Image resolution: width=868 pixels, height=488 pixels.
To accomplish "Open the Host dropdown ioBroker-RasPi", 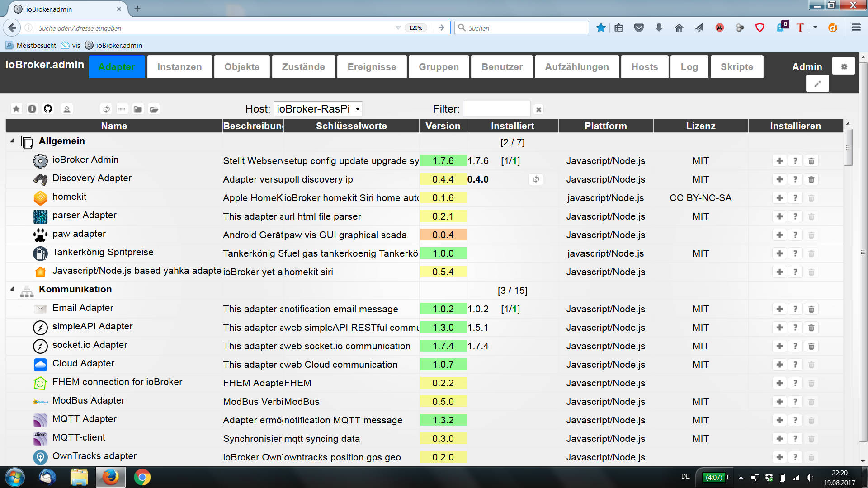I will tap(318, 109).
